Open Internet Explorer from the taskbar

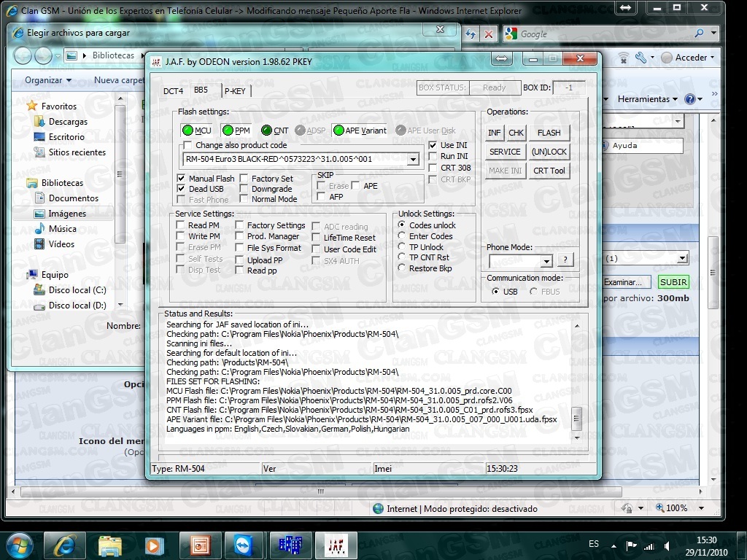pos(65,545)
